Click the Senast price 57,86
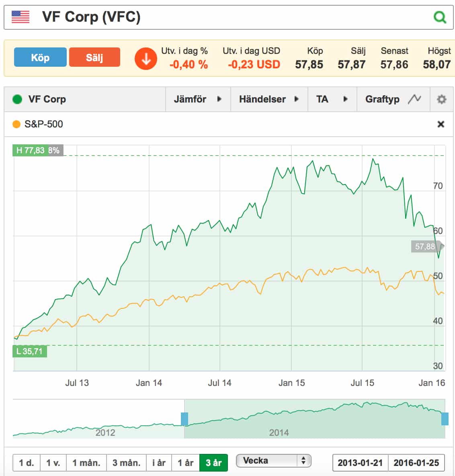The height and width of the screenshot is (476, 455). (394, 65)
